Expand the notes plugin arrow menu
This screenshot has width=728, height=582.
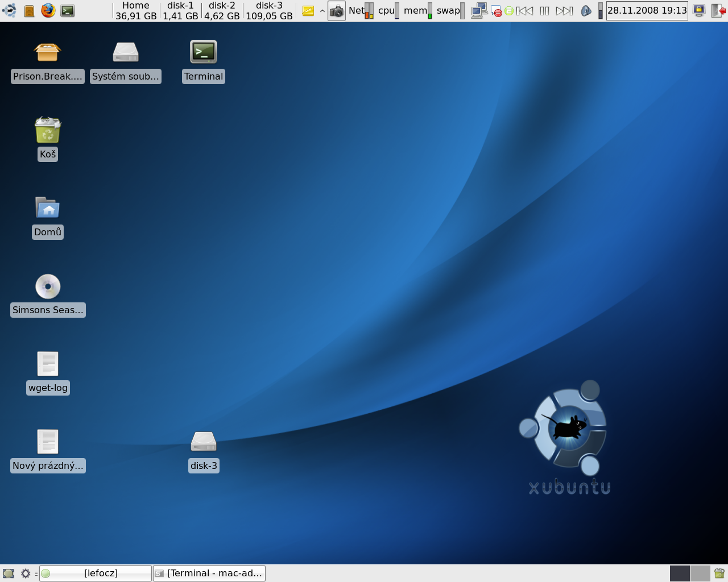coord(322,10)
